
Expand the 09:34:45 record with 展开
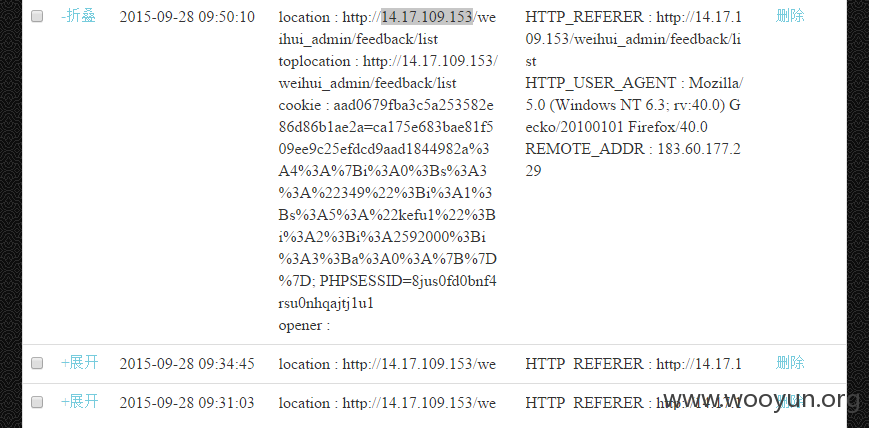(80, 363)
